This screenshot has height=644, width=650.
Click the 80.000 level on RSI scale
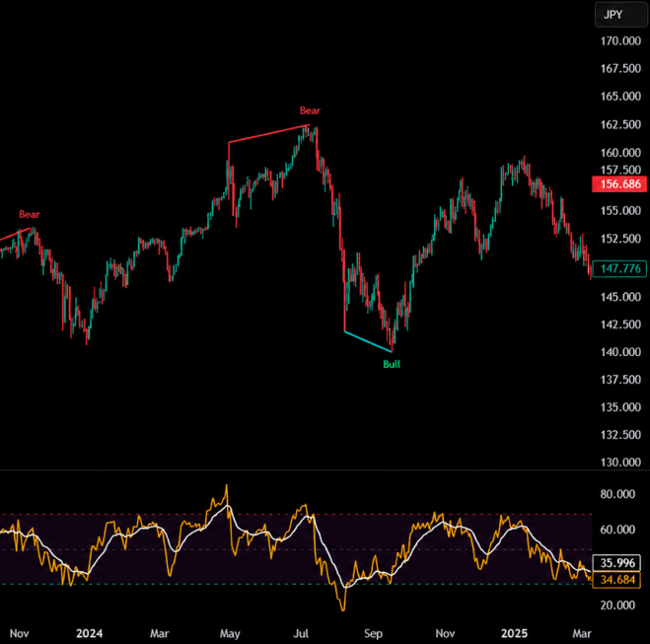point(617,494)
